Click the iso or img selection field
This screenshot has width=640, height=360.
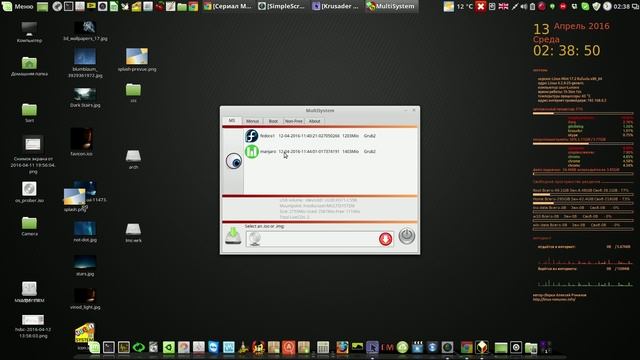coord(320,239)
